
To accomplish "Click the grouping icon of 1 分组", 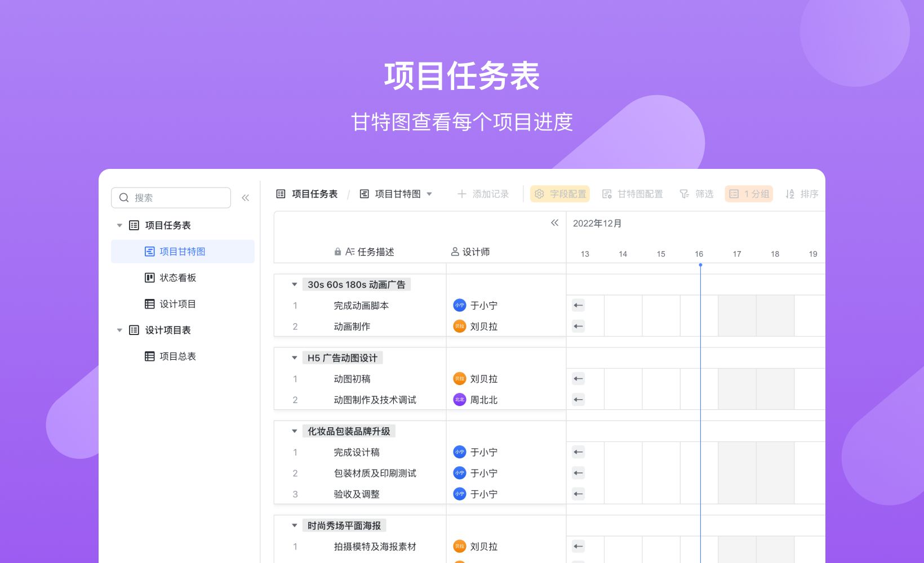I will point(734,194).
